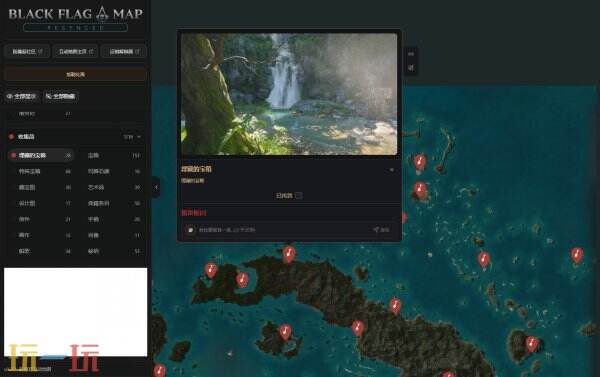Select the far-east marker near the map edge
Image resolution: width=600 pixels, height=377 pixels.
point(577,255)
